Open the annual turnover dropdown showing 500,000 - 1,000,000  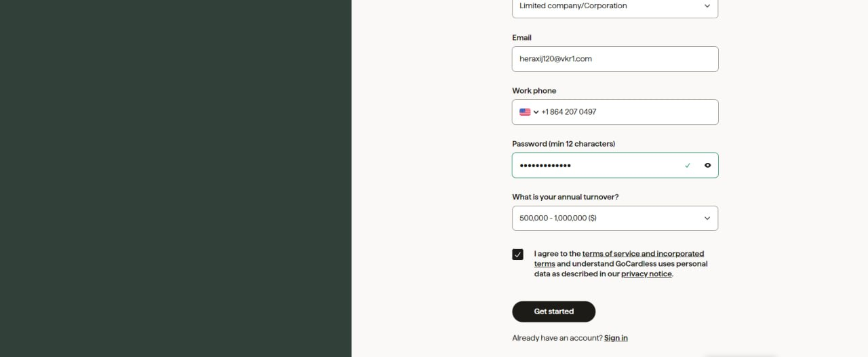[x=615, y=219]
